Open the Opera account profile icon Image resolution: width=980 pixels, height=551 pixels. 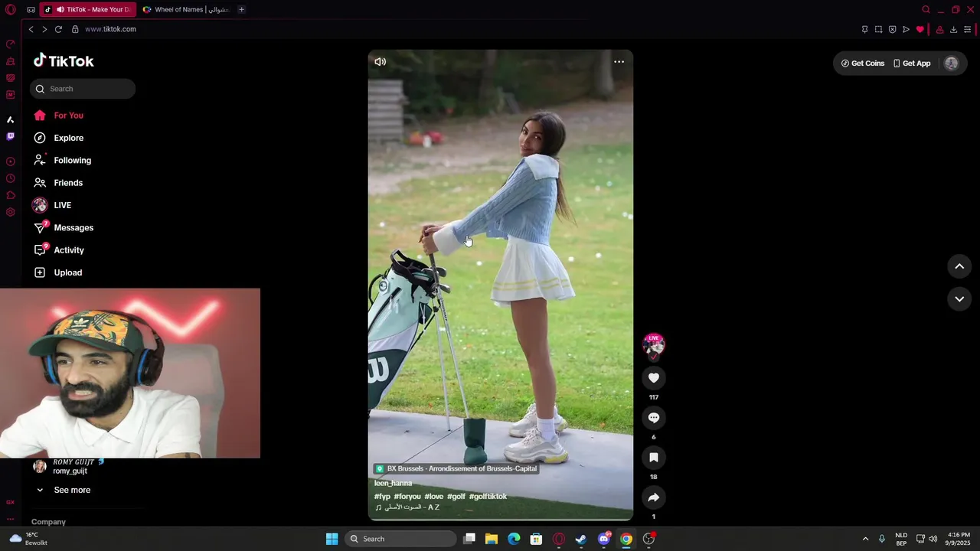[x=939, y=30]
